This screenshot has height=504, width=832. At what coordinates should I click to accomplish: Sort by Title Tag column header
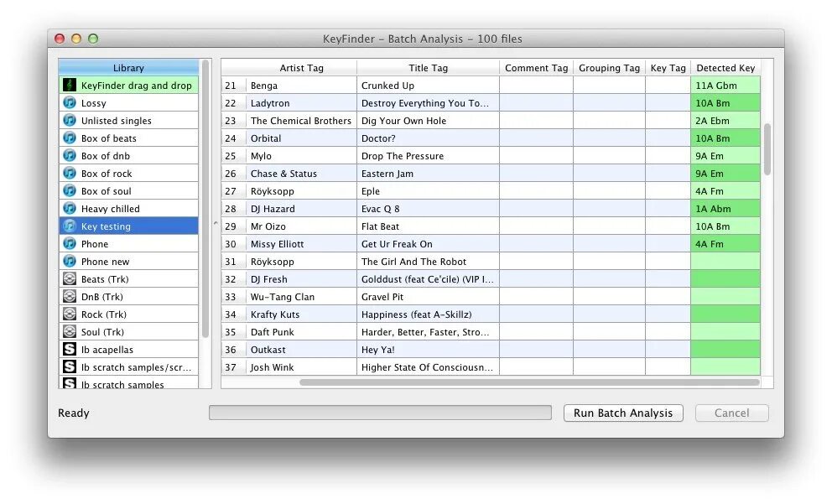(x=429, y=67)
